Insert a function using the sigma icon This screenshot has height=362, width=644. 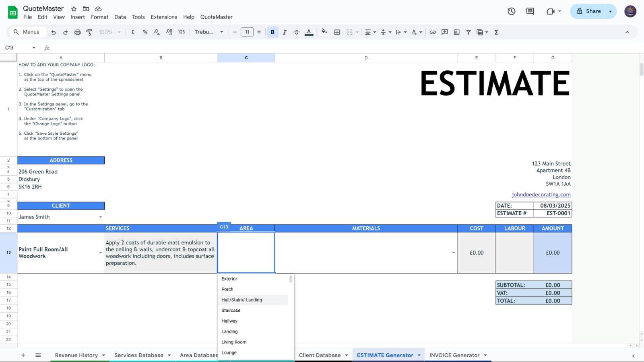pos(496,32)
